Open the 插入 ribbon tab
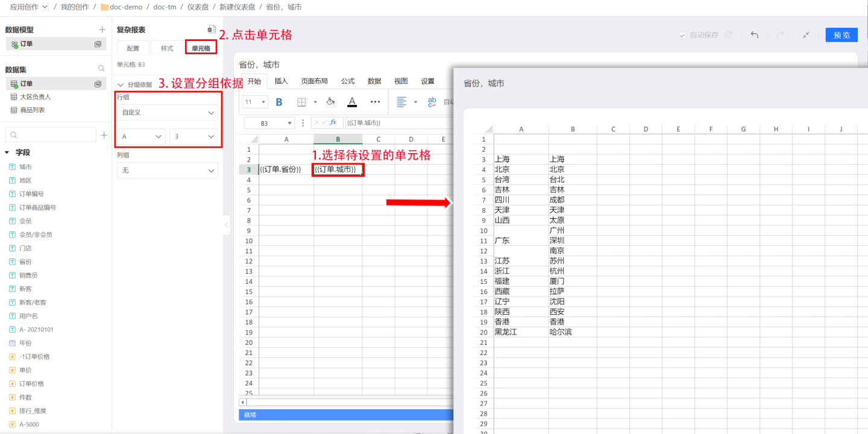 click(x=281, y=81)
